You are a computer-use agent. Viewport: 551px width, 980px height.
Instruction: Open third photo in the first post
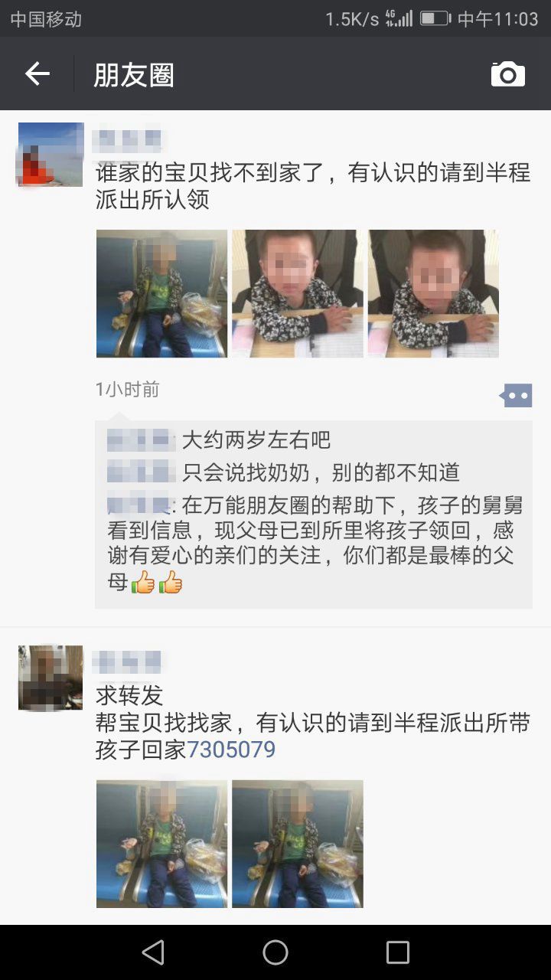pos(433,293)
